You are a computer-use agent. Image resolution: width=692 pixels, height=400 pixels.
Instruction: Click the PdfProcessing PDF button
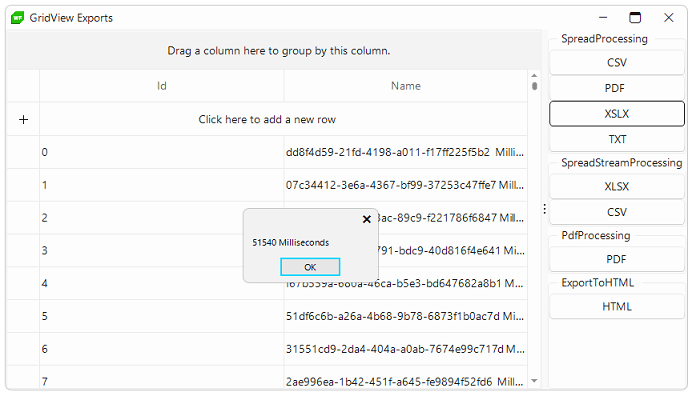click(617, 260)
